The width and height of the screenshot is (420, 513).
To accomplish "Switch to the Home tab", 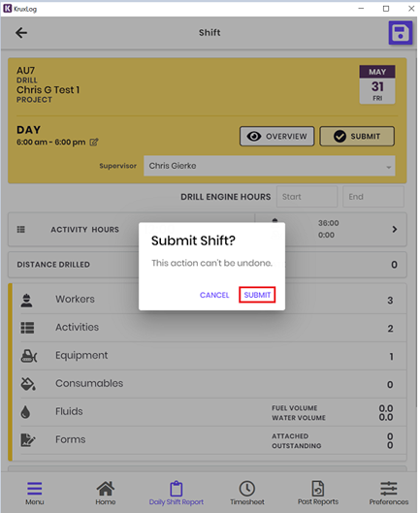I will click(x=106, y=493).
